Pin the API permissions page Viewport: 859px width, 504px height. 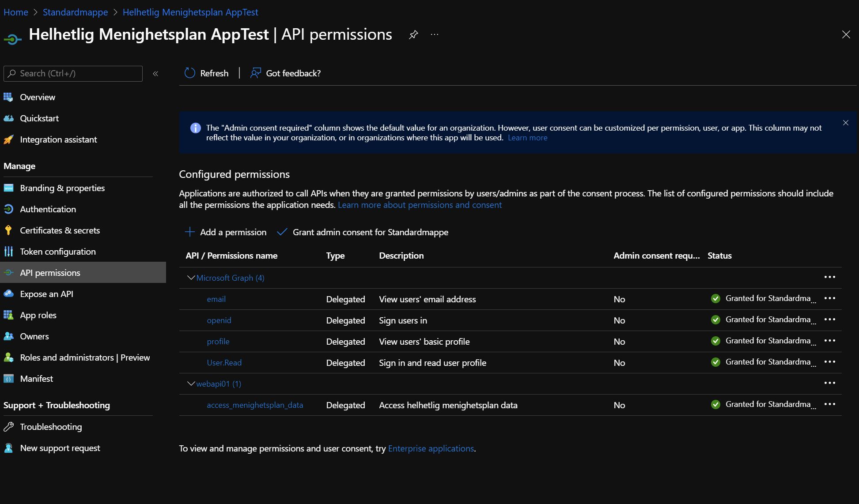point(413,34)
